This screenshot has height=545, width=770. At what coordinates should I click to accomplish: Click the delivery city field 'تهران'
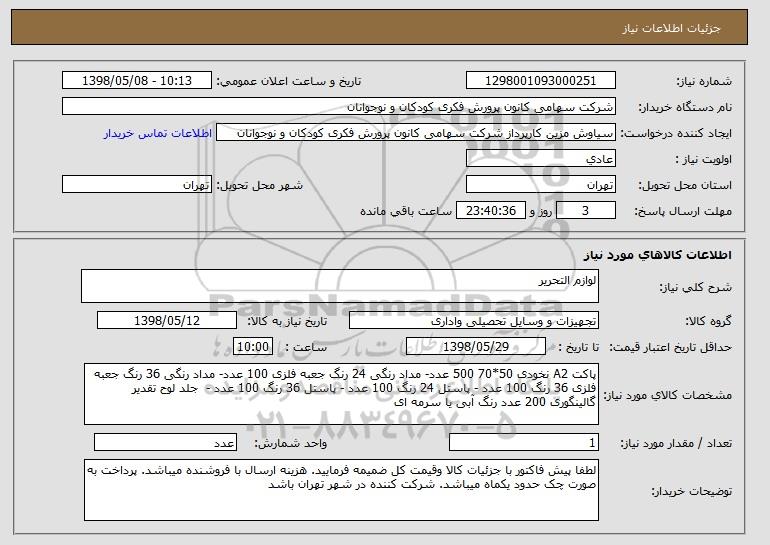137,185
